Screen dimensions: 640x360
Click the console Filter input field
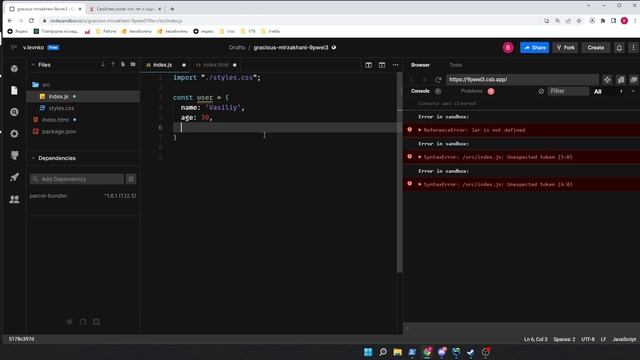point(569,91)
